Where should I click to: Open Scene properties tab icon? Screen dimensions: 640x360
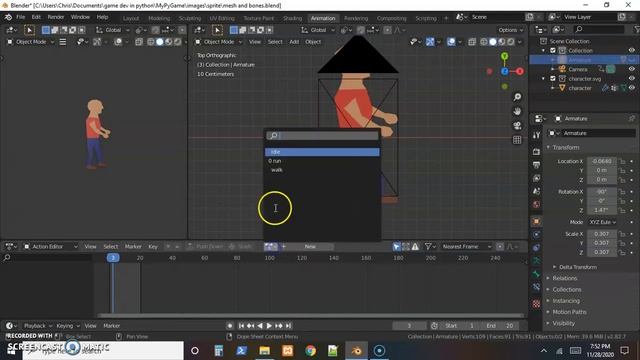pos(536,191)
